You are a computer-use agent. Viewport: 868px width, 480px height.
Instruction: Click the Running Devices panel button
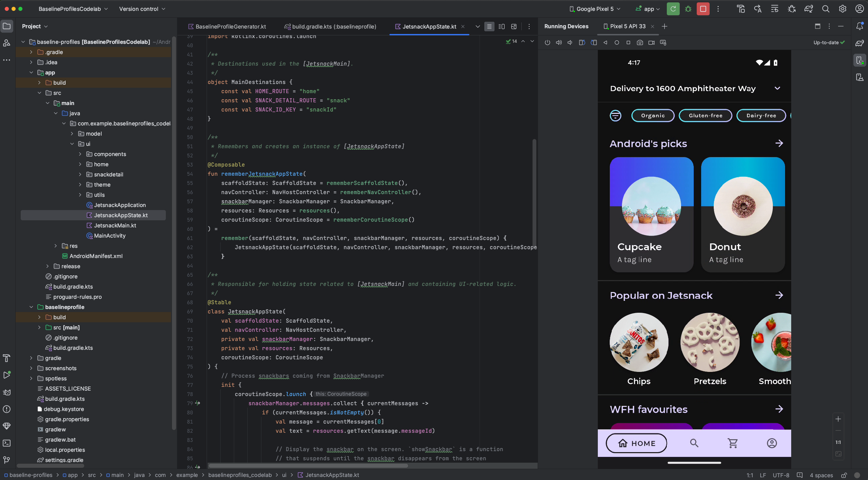point(859,61)
